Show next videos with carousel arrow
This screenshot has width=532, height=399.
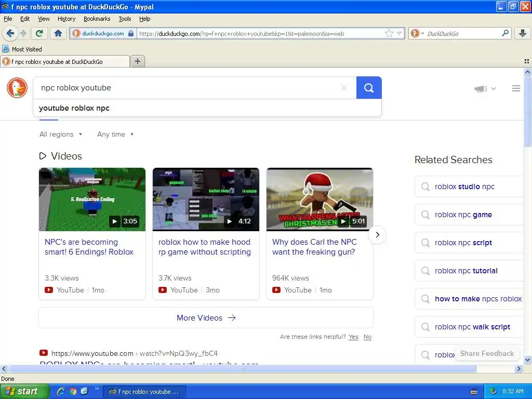(377, 234)
